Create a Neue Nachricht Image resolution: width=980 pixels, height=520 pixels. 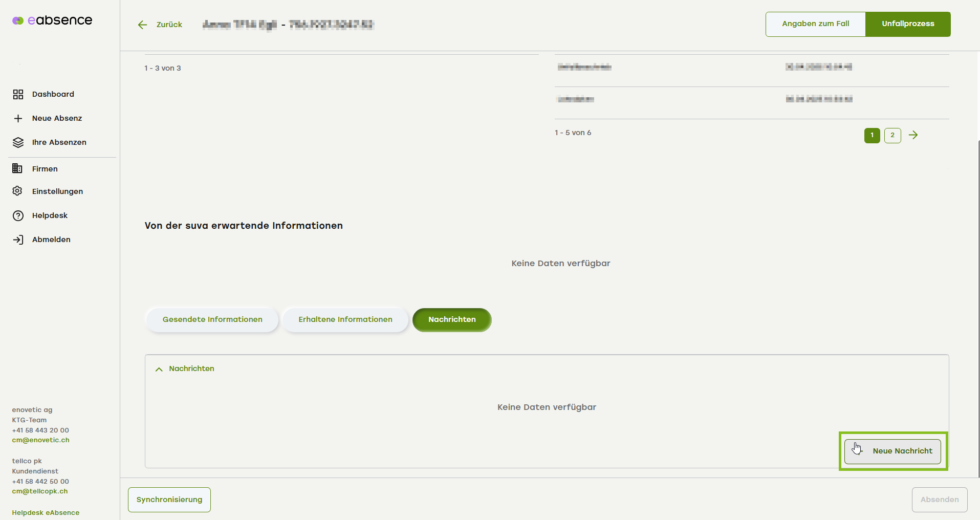892,451
